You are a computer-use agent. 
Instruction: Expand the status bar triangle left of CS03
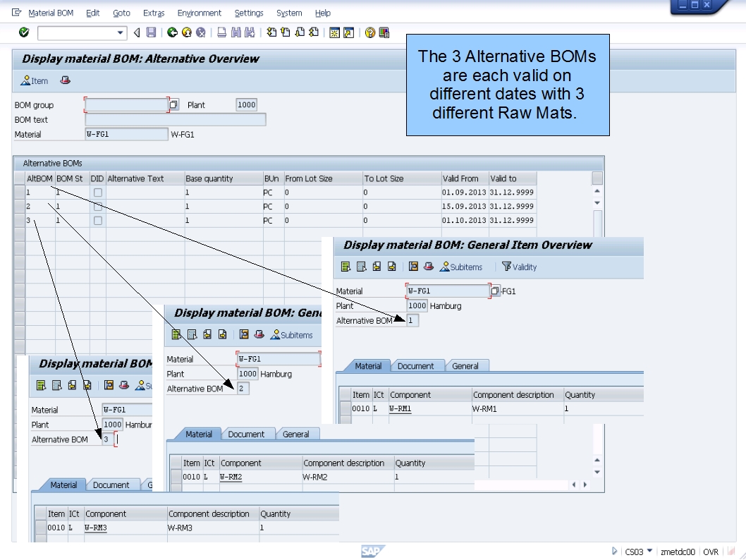coord(614,551)
